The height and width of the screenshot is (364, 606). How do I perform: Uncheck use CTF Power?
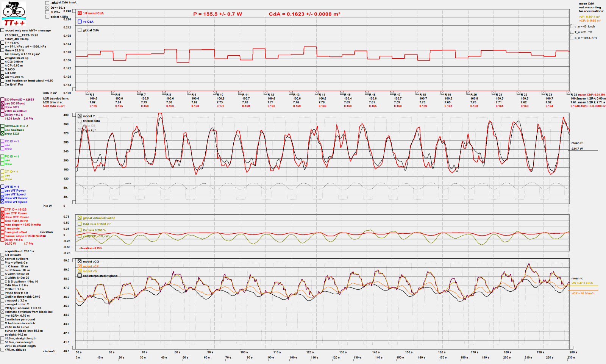click(x=2, y=213)
